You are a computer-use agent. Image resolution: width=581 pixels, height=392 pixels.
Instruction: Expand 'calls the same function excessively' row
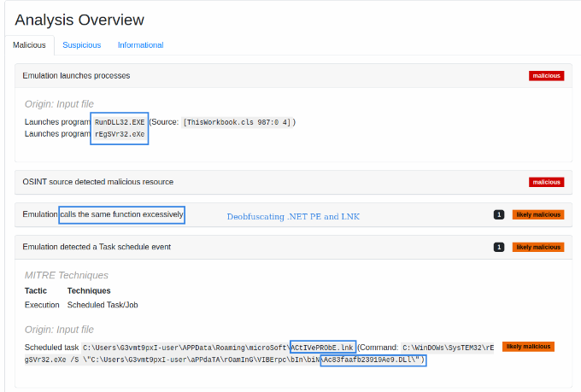coord(121,214)
